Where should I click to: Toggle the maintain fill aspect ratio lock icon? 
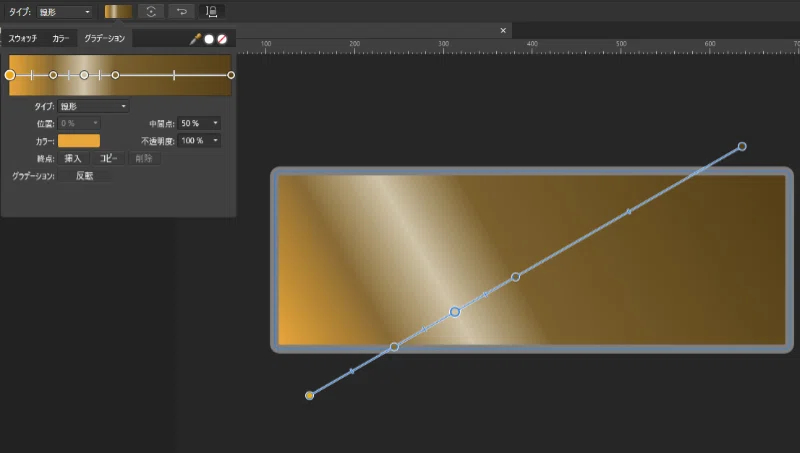212,11
